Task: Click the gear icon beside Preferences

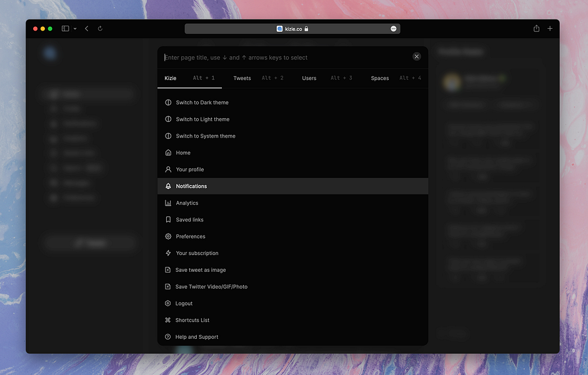Action: tap(168, 236)
